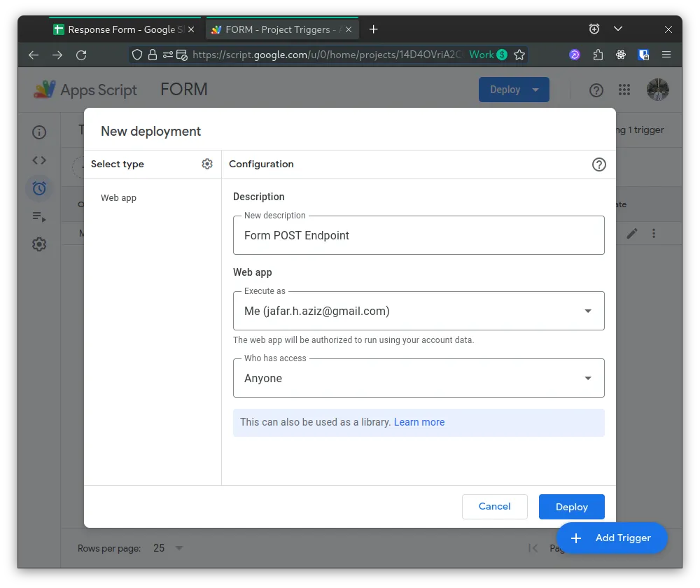Open the script Editor from the sidebar
Screen dimensions: 700x588
pos(39,160)
